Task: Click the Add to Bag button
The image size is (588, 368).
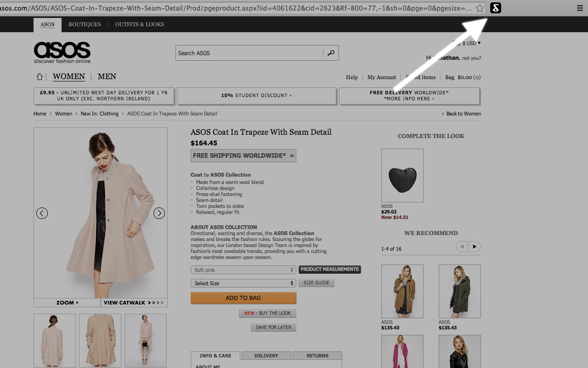Action: pos(243,298)
